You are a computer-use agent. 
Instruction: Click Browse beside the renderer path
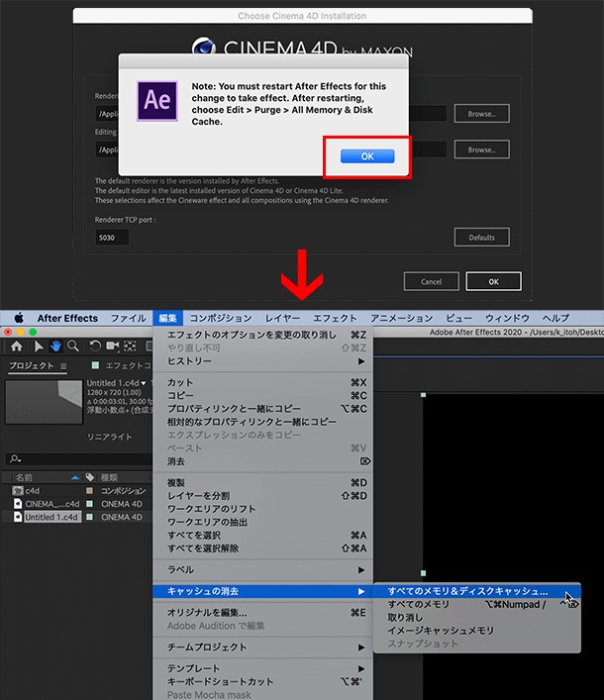pyautogui.click(x=481, y=114)
